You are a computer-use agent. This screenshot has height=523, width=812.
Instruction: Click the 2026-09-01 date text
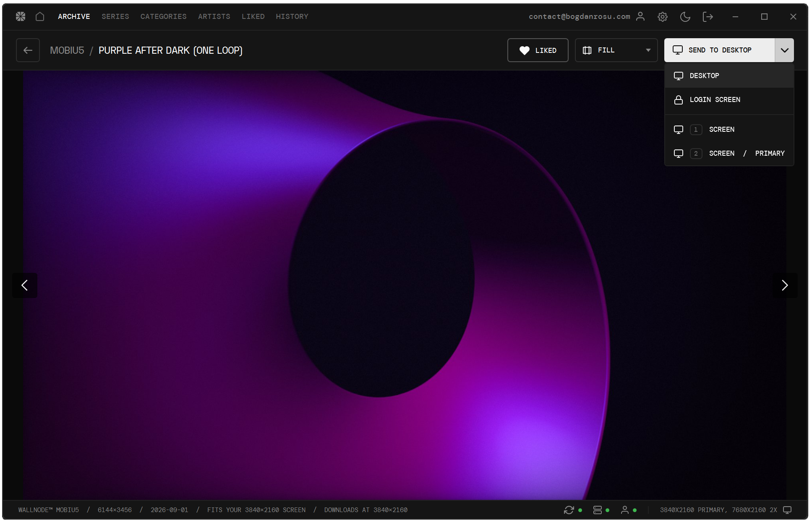[170, 510]
